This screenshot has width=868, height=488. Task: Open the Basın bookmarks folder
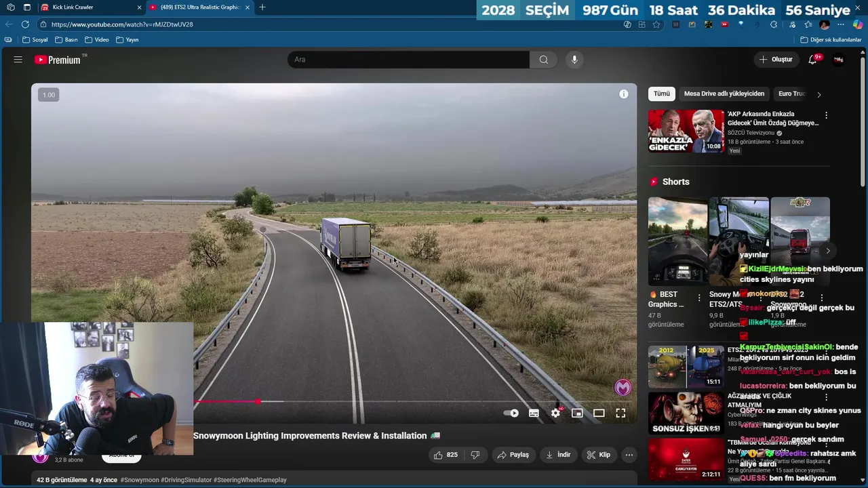click(66, 40)
